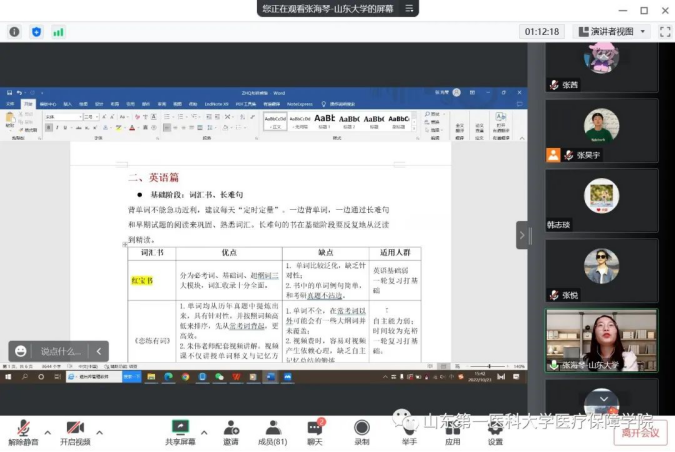Viewport: 675px width, 452px height.
Task: Select 张海琴 video thumbnail
Action: 601,340
